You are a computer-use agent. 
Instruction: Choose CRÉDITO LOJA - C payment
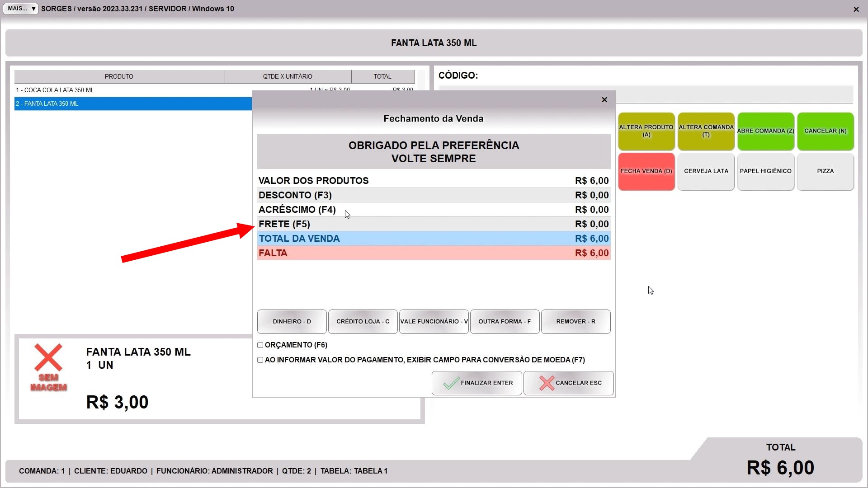coord(363,322)
